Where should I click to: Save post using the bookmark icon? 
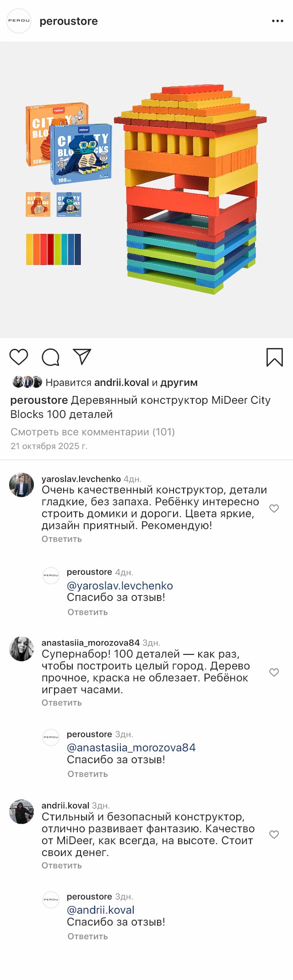click(x=274, y=358)
